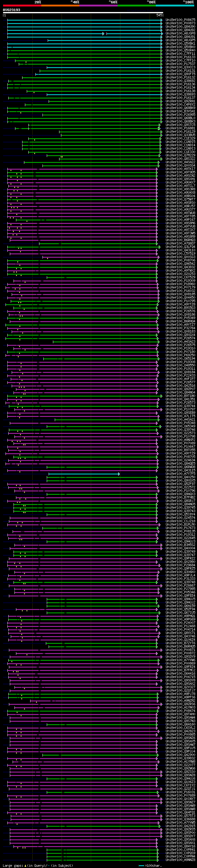This screenshot has height=868, width=197.
Task: Select the UniRef100_A4SA22 label
Action: pyautogui.click(x=180, y=162)
